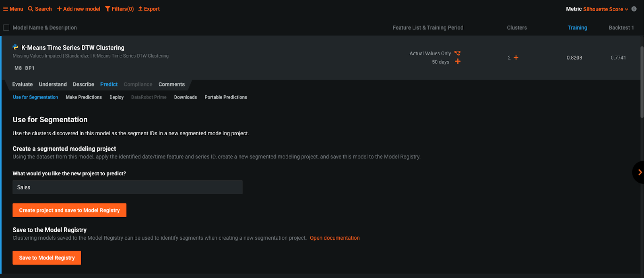Click the plus next to 50 days
Screen dimensions: 644x278
(x=458, y=62)
